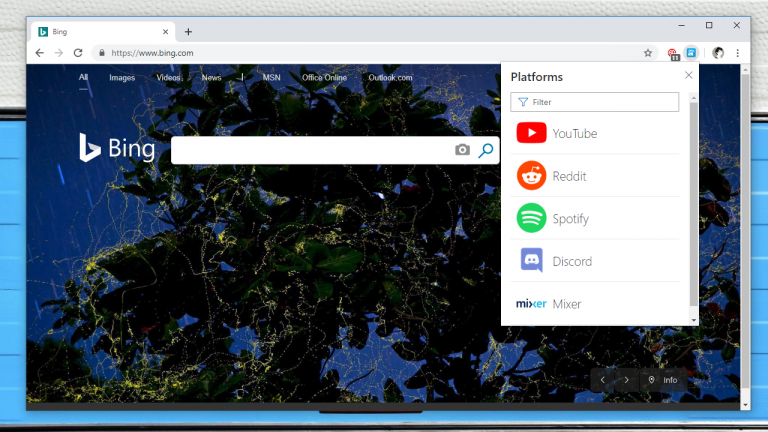This screenshot has height=432, width=768.
Task: Focus the Filter input field
Action: [x=595, y=102]
